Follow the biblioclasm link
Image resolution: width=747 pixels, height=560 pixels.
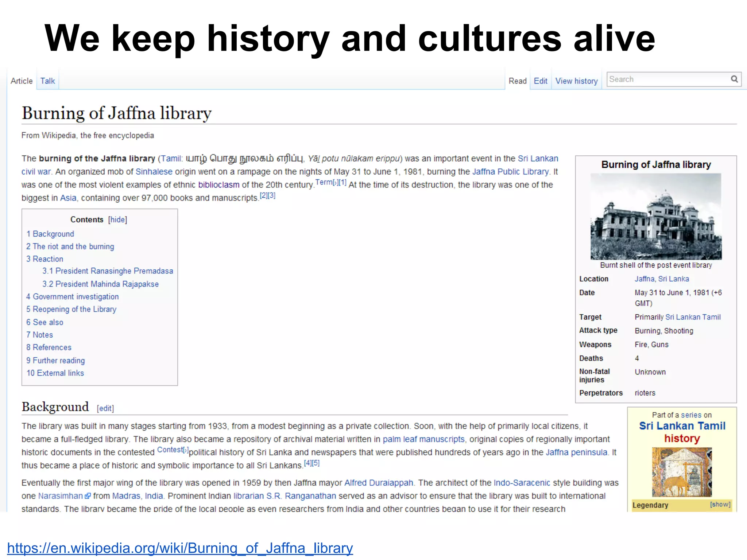219,185
